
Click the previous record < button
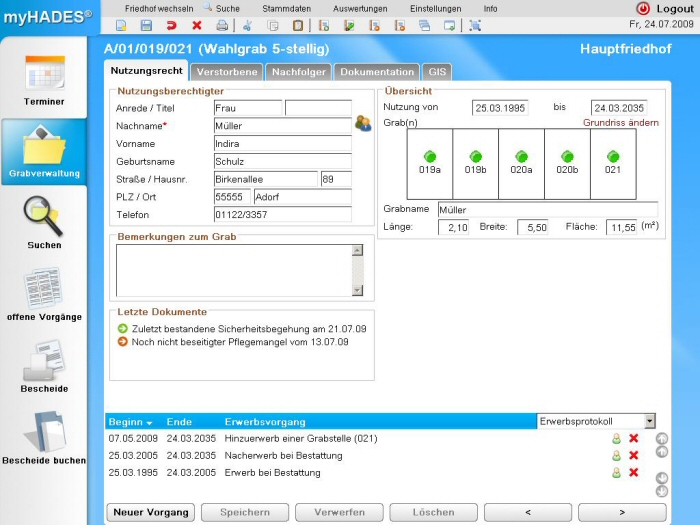point(528,512)
